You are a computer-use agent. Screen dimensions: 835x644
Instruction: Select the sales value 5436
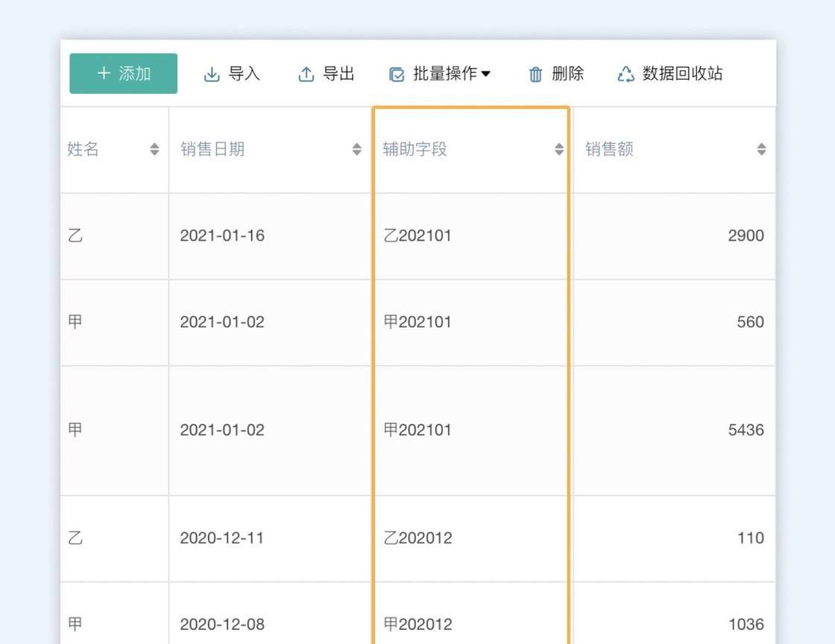pyautogui.click(x=746, y=430)
